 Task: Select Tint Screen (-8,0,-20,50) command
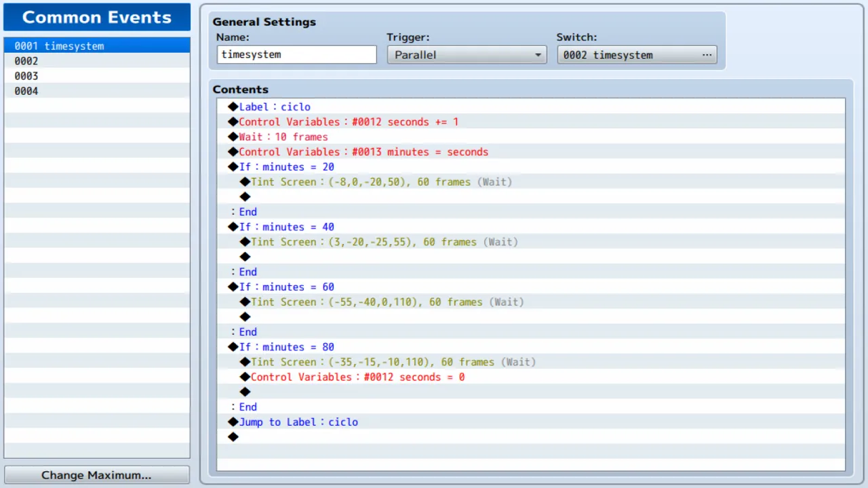click(x=531, y=182)
